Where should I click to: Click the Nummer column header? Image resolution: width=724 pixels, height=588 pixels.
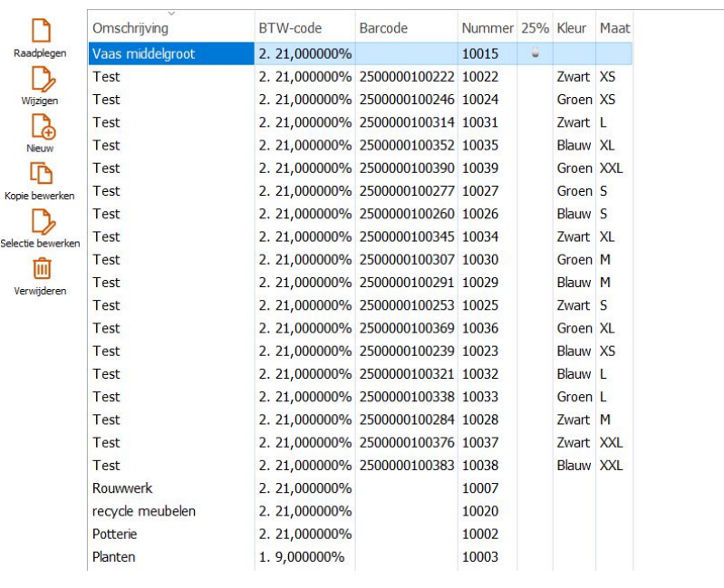coord(487,28)
